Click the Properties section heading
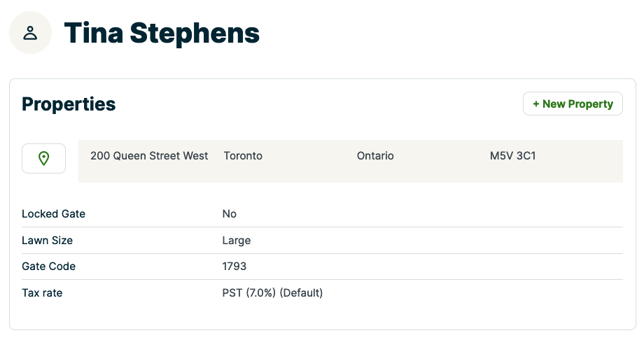 (x=69, y=104)
